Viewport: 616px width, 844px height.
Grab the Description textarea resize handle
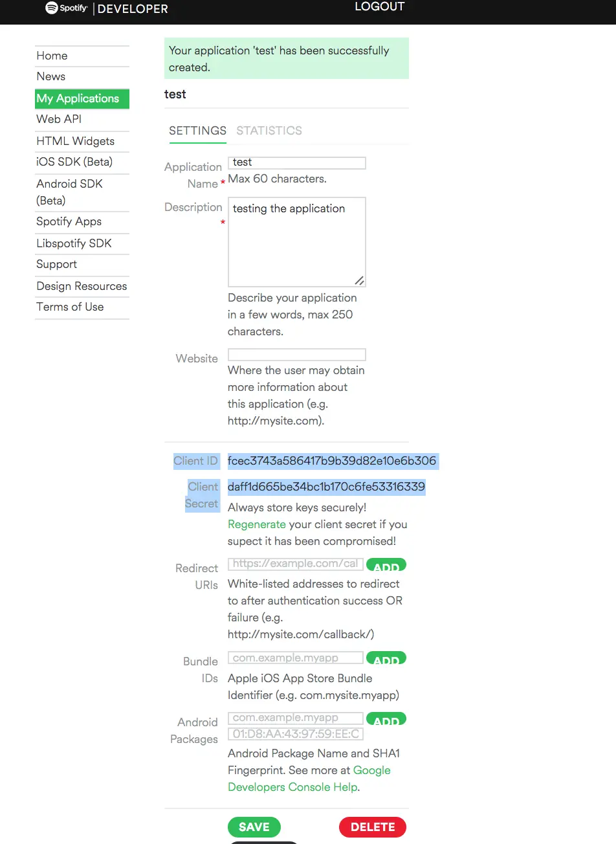tap(360, 281)
